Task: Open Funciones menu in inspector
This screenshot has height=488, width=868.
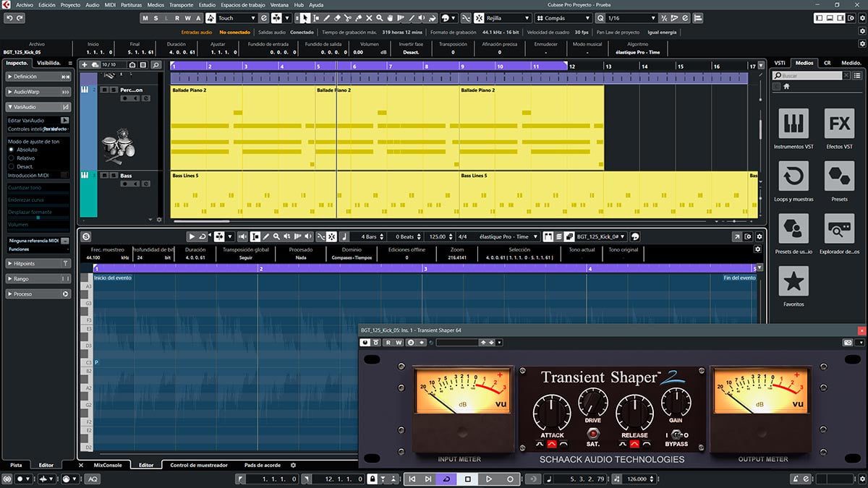Action: pyautogui.click(x=38, y=249)
